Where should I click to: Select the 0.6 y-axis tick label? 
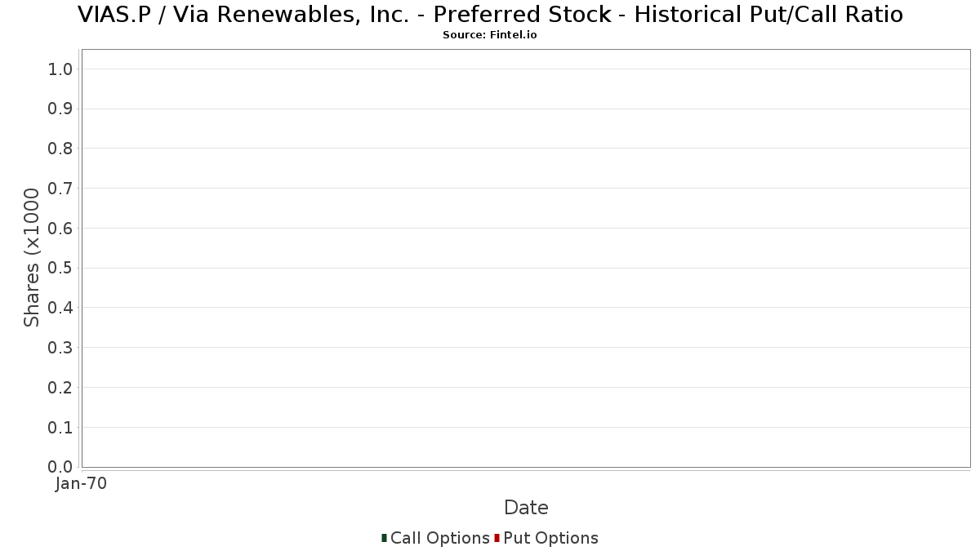[61, 229]
